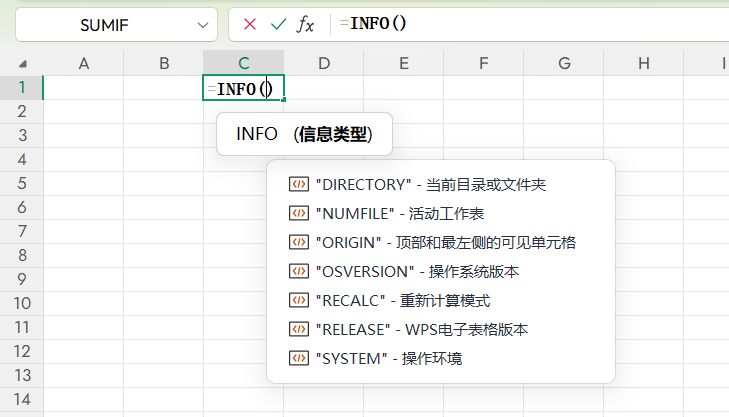729x417 pixels.
Task: Select row 12 header
Action: pos(21,351)
